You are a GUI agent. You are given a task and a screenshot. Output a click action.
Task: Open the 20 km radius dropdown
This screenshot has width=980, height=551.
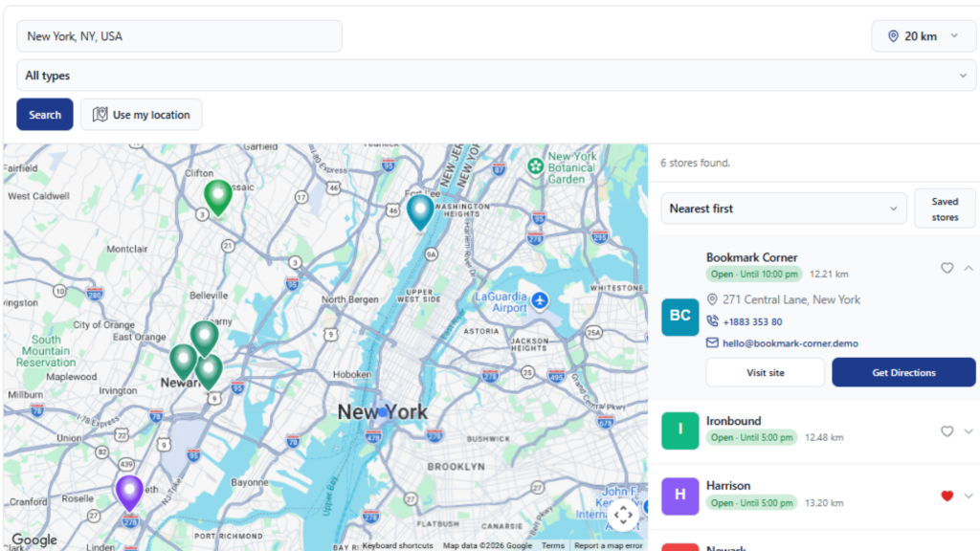(x=924, y=36)
